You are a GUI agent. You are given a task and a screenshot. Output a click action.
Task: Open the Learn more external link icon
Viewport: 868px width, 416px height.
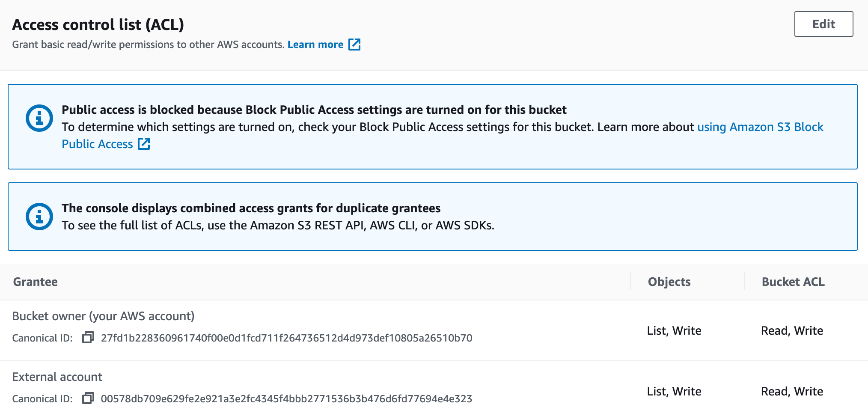pos(354,44)
